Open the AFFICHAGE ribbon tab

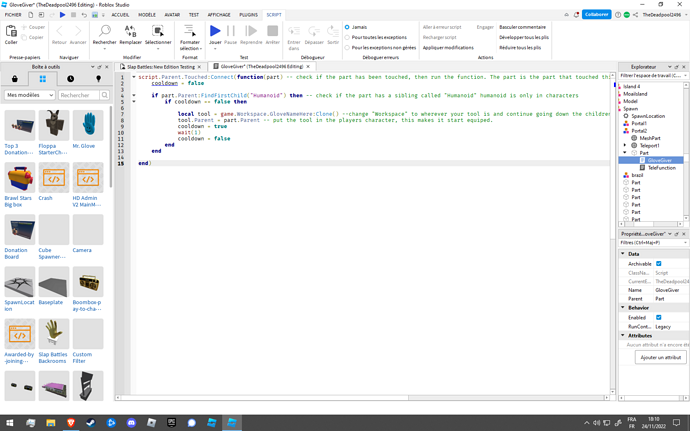click(x=217, y=15)
